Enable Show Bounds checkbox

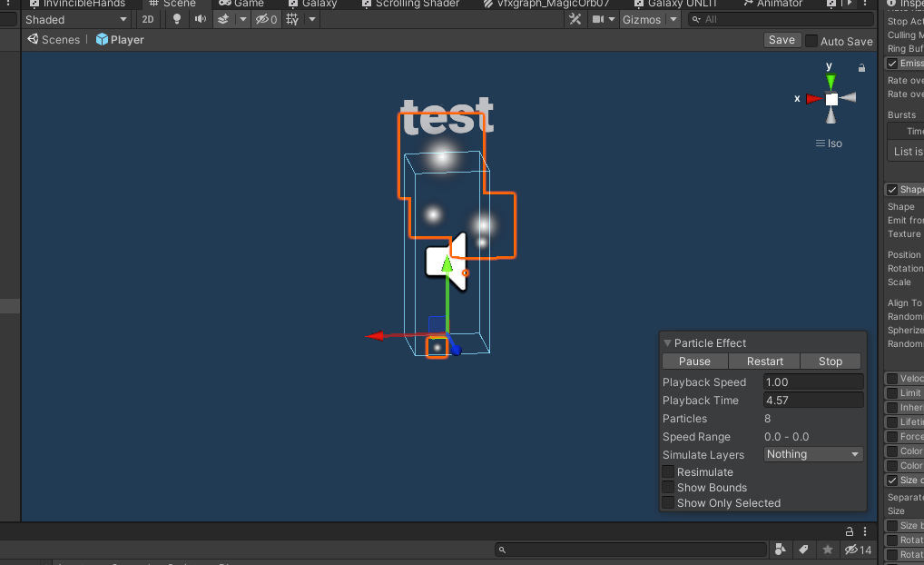coord(668,488)
